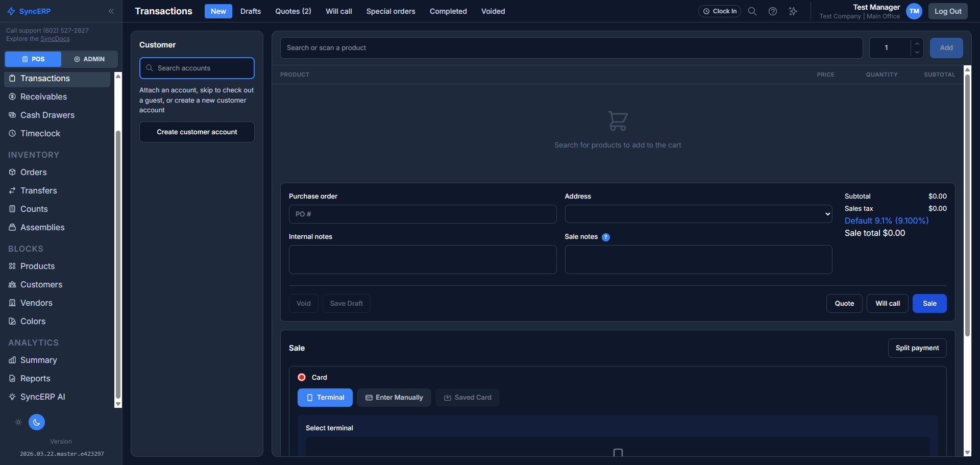Click the Sale notes help icon
Image resolution: width=980 pixels, height=465 pixels.
point(605,237)
